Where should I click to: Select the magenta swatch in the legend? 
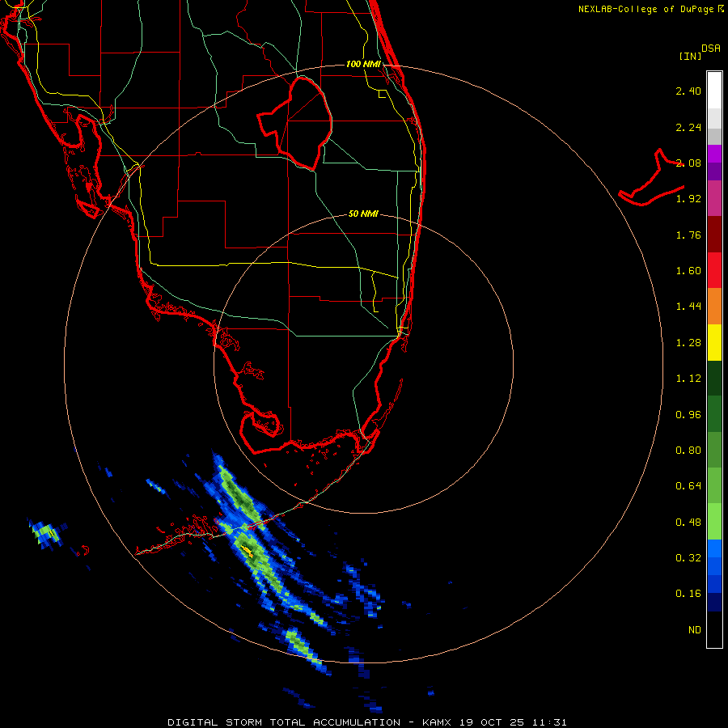(714, 154)
